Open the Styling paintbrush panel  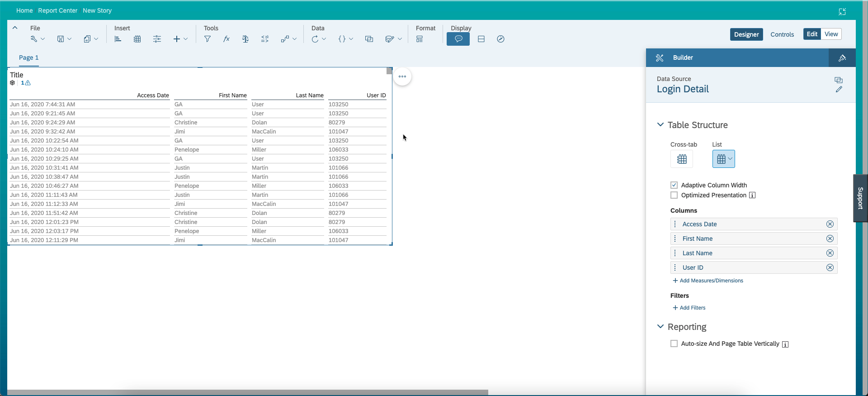(x=842, y=58)
